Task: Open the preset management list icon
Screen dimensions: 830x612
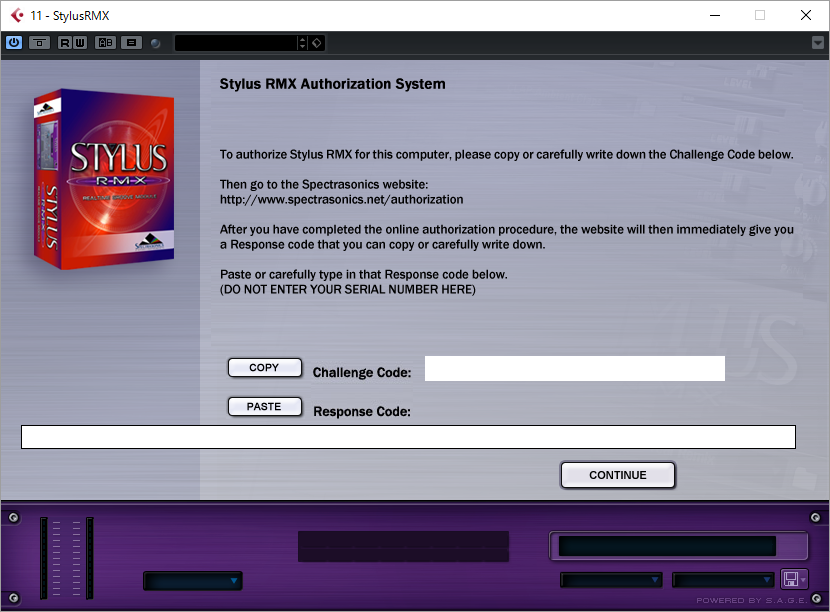Action: [131, 43]
